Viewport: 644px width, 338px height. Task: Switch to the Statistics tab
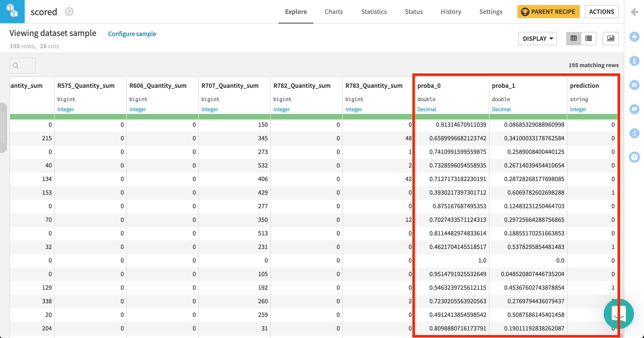tap(374, 12)
